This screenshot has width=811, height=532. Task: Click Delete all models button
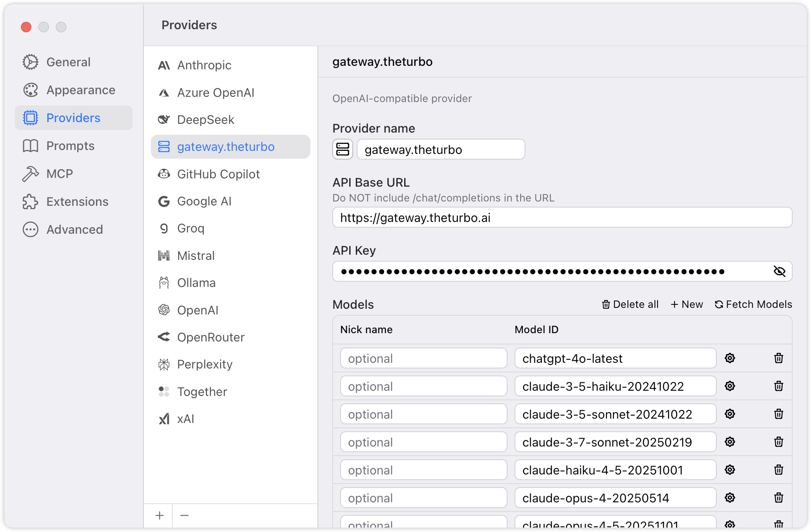pyautogui.click(x=630, y=304)
